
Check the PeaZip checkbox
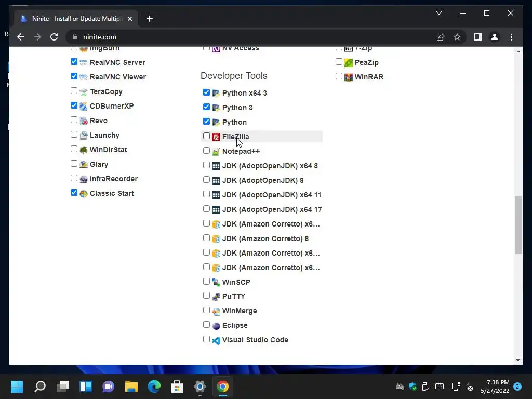coord(339,61)
